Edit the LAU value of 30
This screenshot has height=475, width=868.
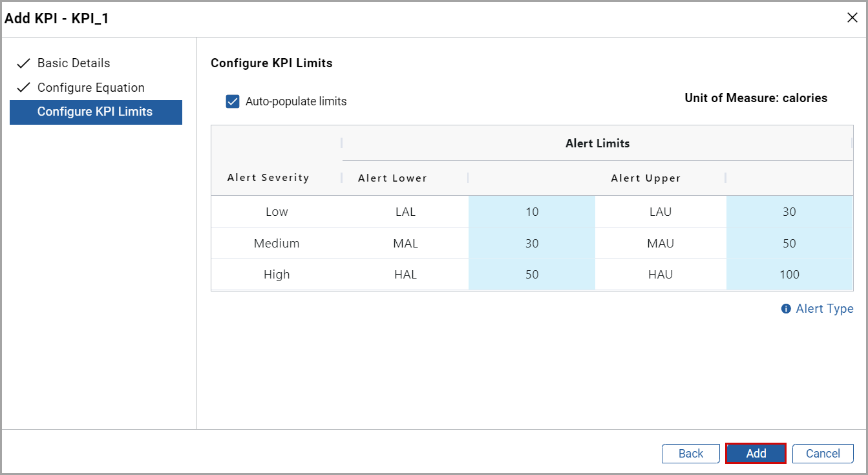pyautogui.click(x=789, y=211)
